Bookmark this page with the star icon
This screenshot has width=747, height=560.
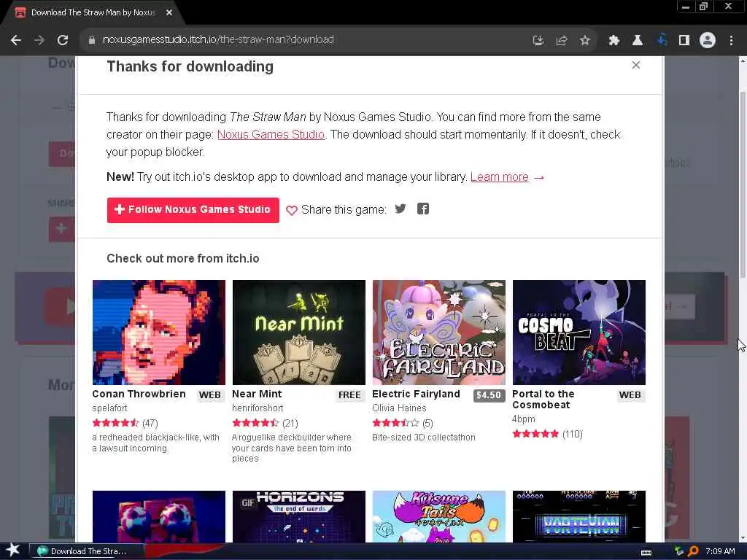(x=584, y=41)
